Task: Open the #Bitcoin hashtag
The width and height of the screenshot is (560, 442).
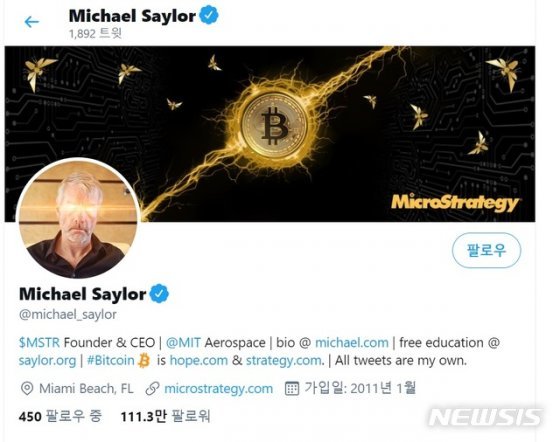Action: [x=111, y=360]
